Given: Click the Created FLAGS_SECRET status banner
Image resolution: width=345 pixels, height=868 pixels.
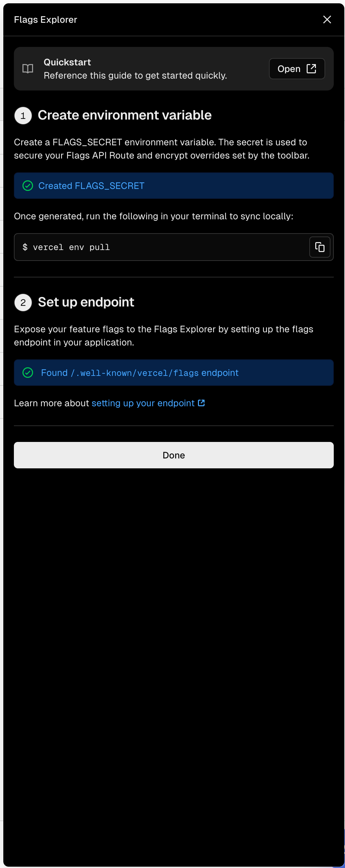Looking at the screenshot, I should click(174, 186).
